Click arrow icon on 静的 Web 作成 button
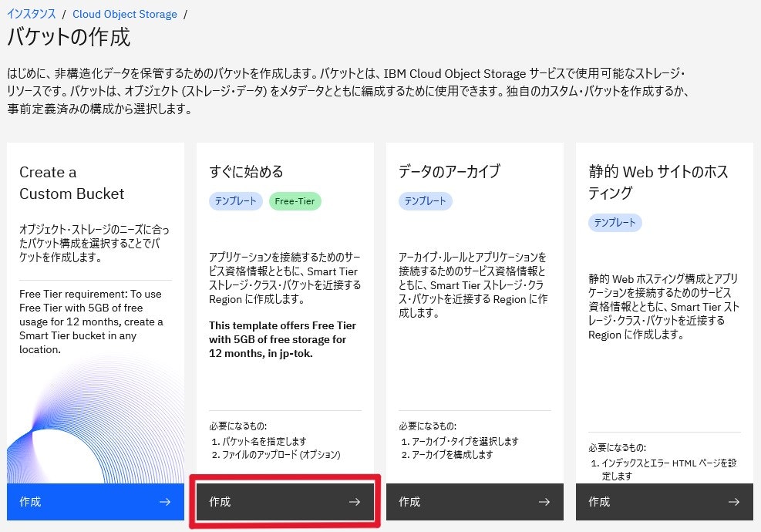This screenshot has width=761, height=532. pos(734,501)
